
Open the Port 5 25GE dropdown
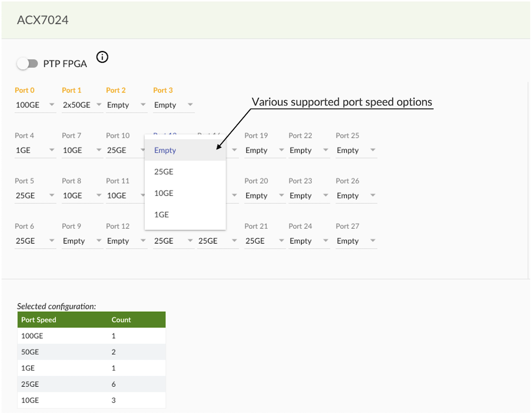pos(35,196)
